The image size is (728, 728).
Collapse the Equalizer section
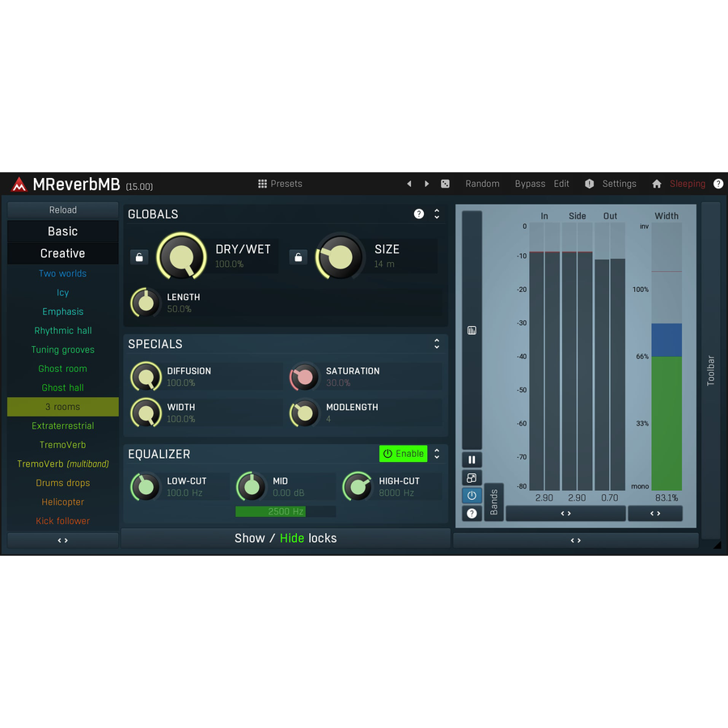[x=437, y=454]
